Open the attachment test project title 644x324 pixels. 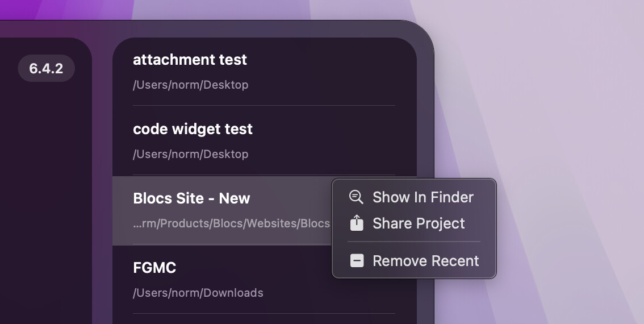pyautogui.click(x=190, y=60)
